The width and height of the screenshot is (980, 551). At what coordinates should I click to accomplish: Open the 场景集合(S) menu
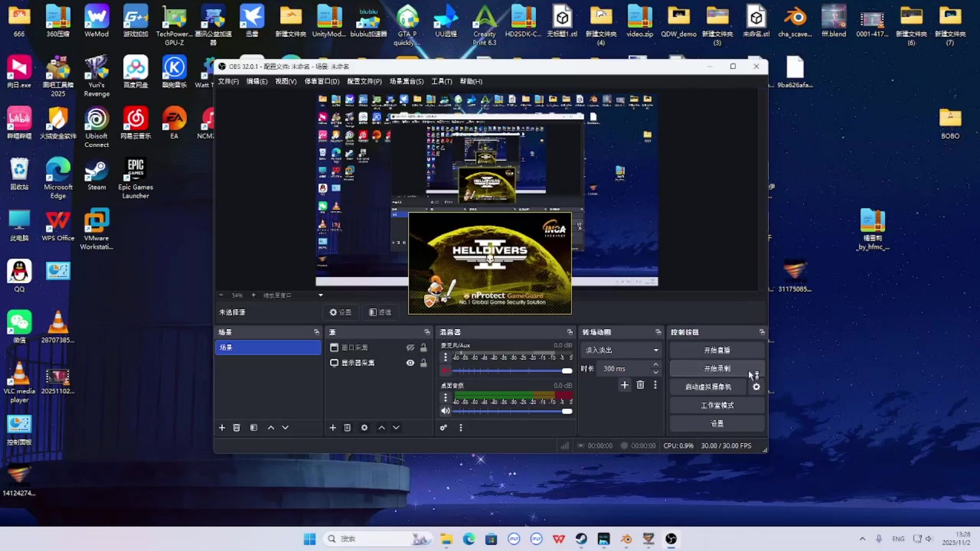click(406, 81)
